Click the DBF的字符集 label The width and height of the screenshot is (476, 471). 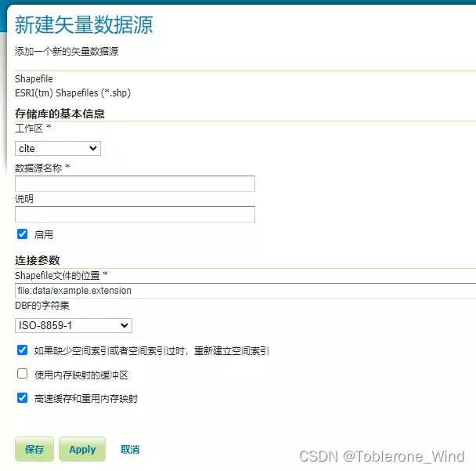coord(42,305)
